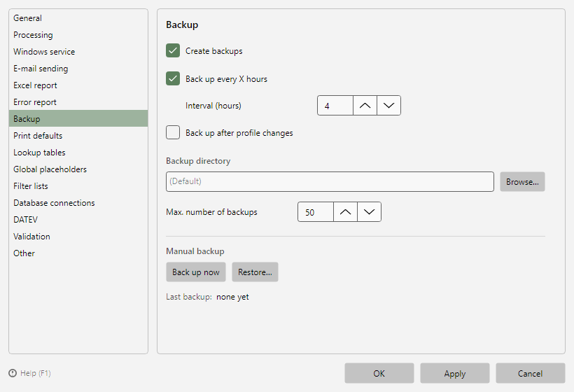
Task: Select Global placeholders in the sidebar
Action: point(78,169)
